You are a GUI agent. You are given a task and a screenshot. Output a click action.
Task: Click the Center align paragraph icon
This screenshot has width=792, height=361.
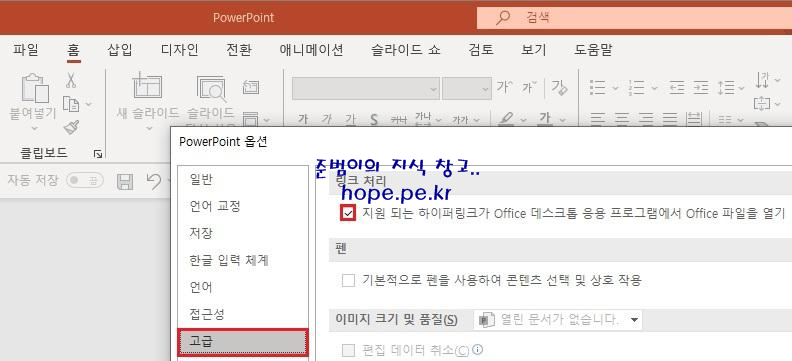coord(622,120)
